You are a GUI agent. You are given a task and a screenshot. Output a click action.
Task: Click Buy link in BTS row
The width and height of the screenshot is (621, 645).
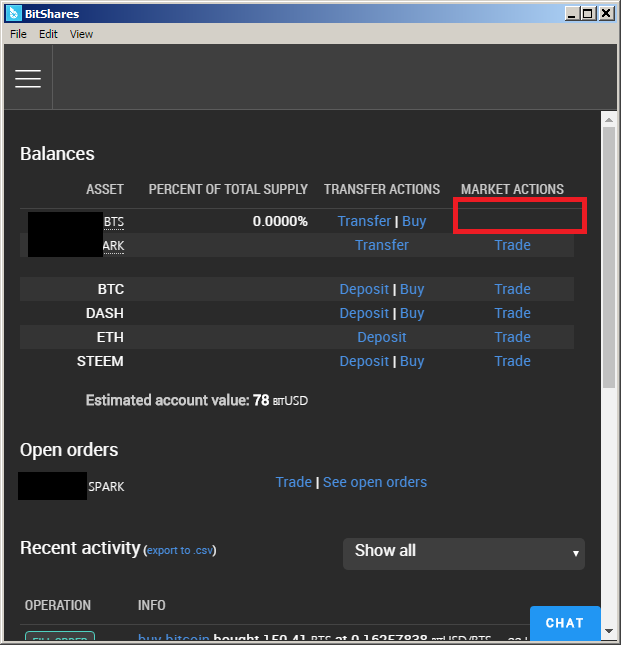(414, 221)
